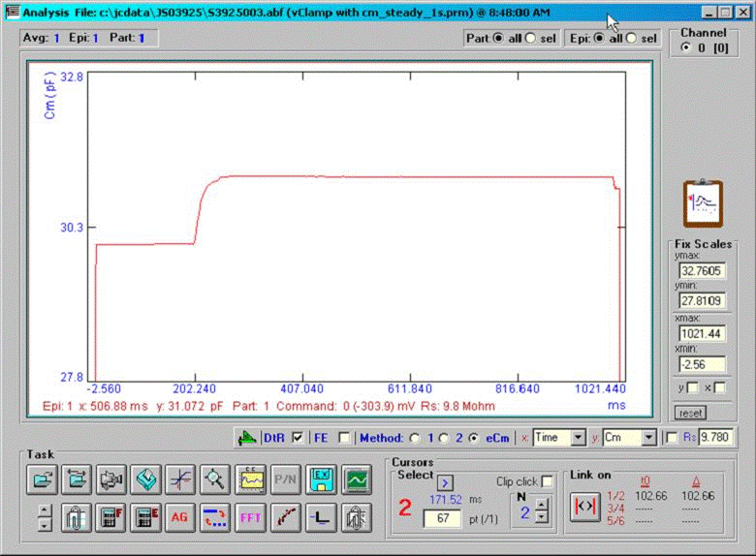
Task: Toggle the fix y scale checkbox
Action: coord(692,387)
